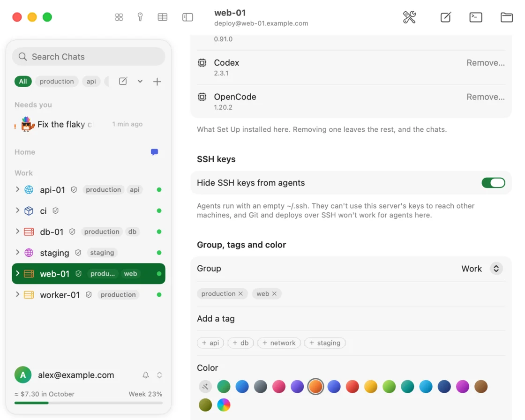This screenshot has height=420, width=525.
Task: Click the key icon in the toolbar
Action: pos(140,17)
